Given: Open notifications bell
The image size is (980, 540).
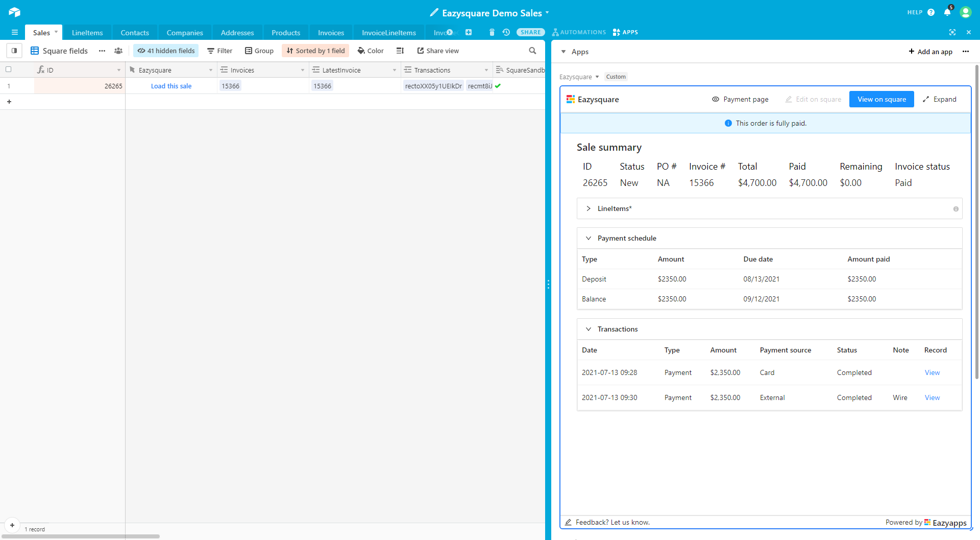Looking at the screenshot, I should point(947,12).
